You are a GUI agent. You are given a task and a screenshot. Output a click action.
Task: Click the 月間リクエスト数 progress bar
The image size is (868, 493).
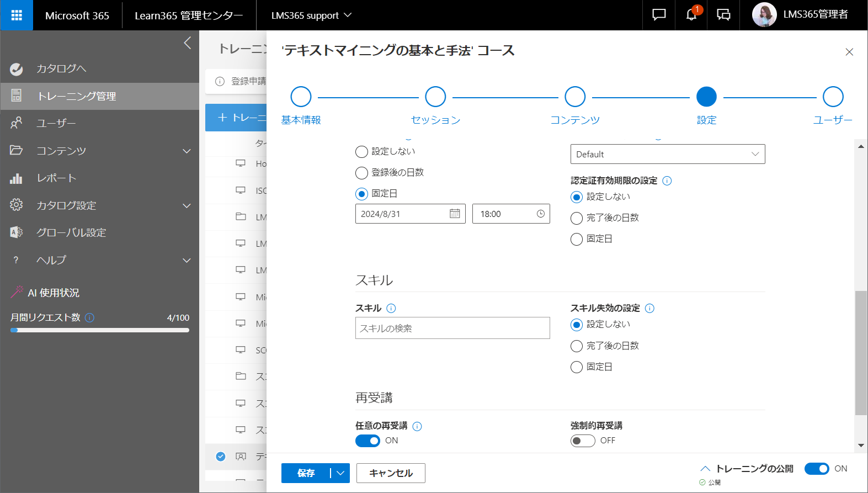coord(100,330)
